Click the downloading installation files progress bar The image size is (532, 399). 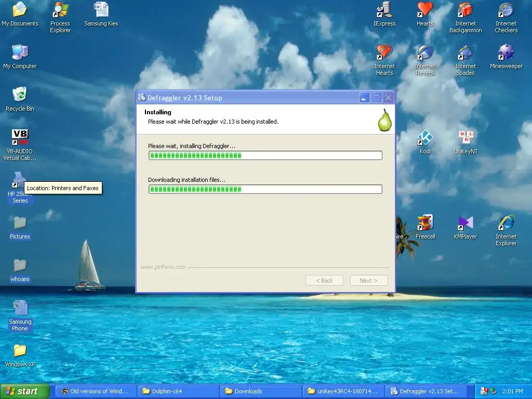tap(265, 189)
